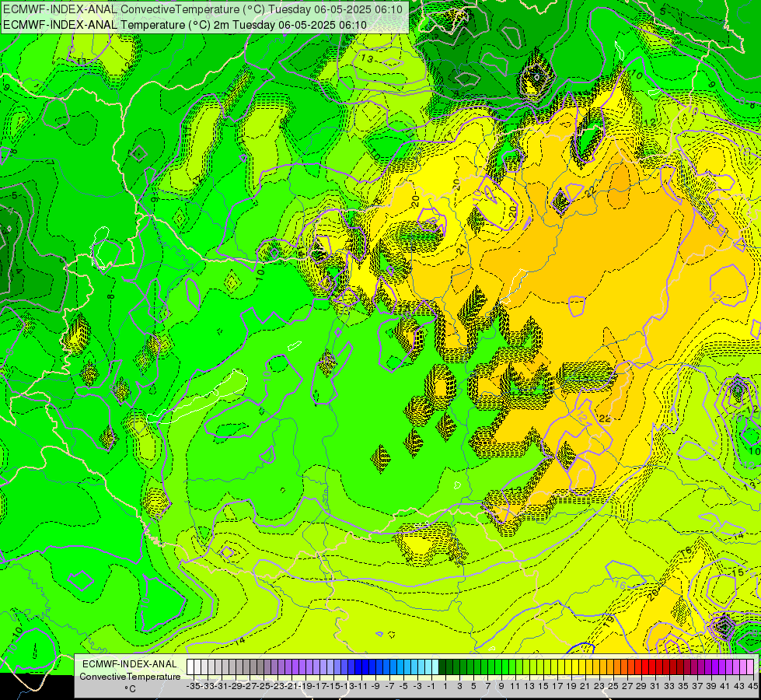
Task: Click the legend scale number 11
Action: tap(515, 686)
